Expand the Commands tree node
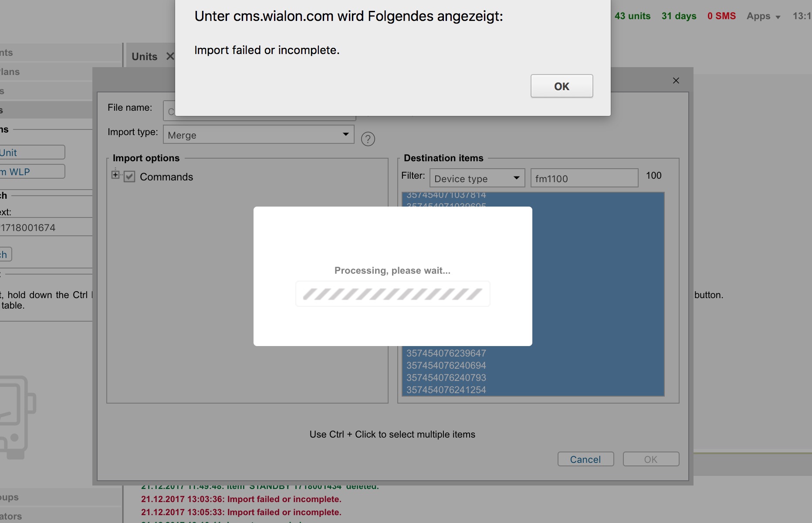 [x=115, y=175]
